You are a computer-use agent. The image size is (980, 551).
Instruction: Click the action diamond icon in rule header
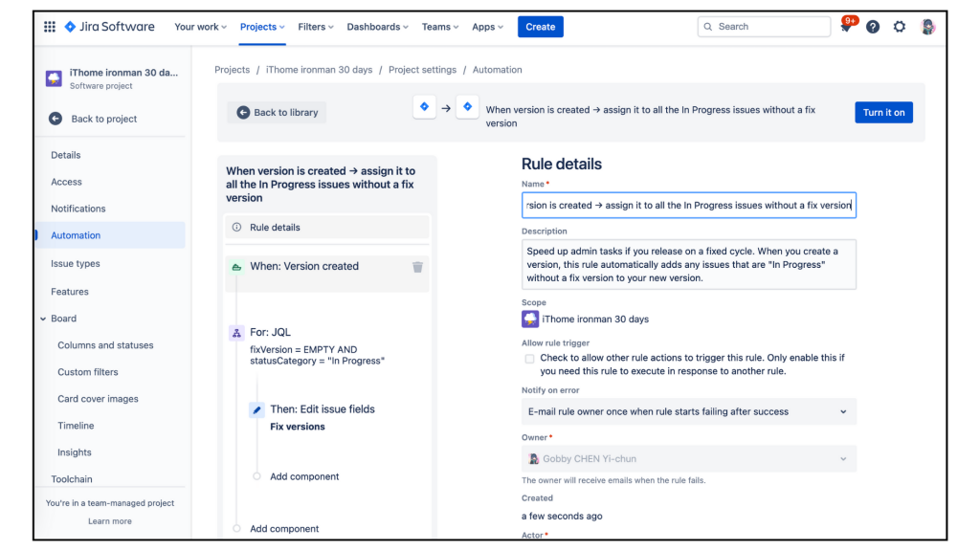point(467,107)
